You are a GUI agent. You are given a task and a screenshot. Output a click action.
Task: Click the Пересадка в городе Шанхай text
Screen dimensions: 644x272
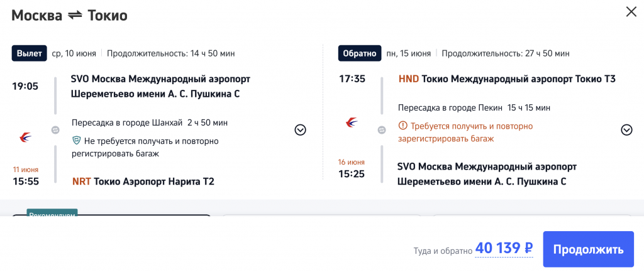(x=128, y=122)
